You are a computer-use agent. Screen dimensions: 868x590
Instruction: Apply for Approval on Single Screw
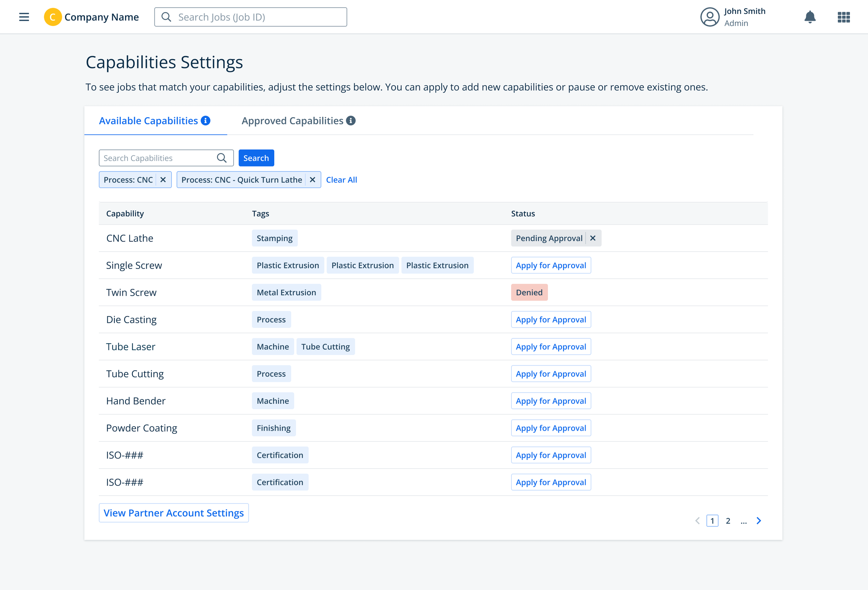point(551,265)
